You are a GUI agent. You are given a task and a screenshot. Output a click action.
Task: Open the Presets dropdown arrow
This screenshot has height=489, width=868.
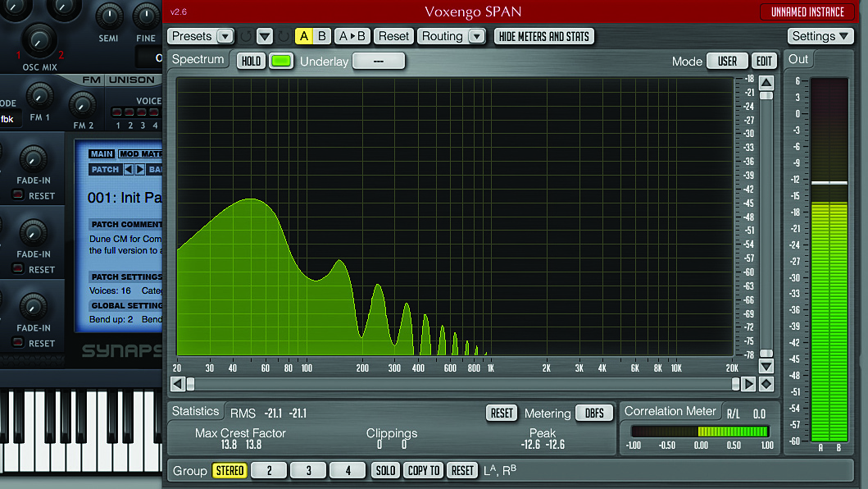(225, 37)
